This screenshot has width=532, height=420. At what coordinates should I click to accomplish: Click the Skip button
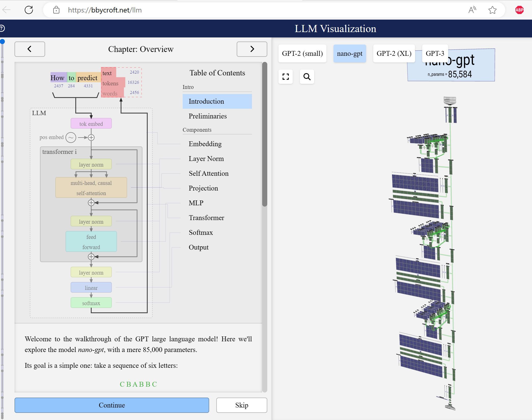point(242,405)
